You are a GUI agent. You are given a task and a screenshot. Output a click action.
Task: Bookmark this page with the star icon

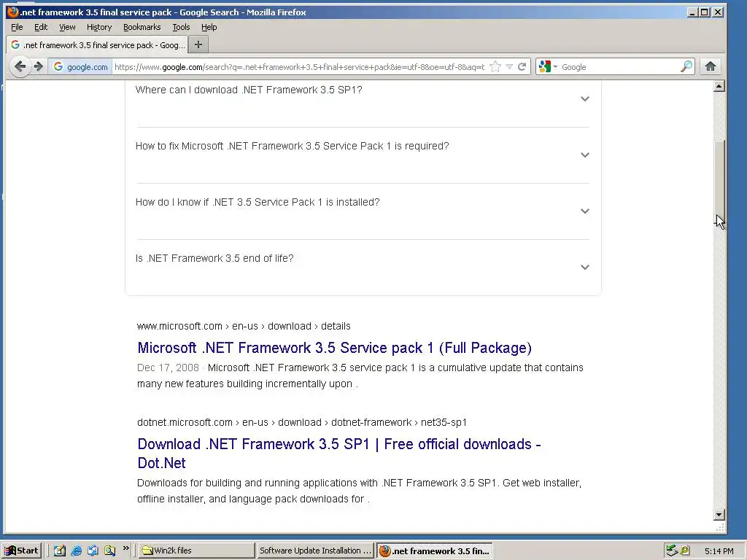(x=495, y=66)
